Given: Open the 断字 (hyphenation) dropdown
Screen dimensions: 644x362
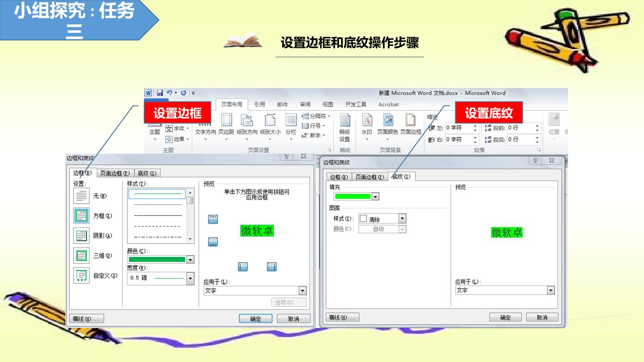Looking at the screenshot, I should (314, 135).
